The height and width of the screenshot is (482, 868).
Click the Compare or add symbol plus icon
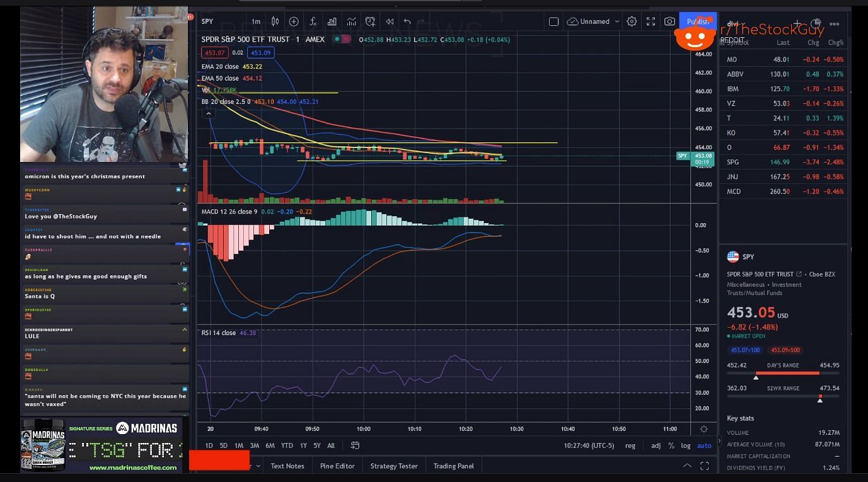tap(294, 21)
